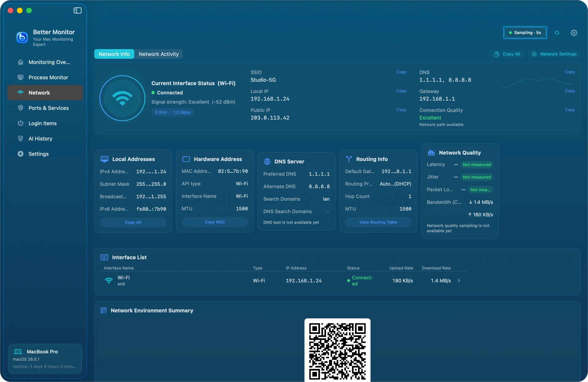Click the macOS 26.5.1 version text

click(26, 359)
